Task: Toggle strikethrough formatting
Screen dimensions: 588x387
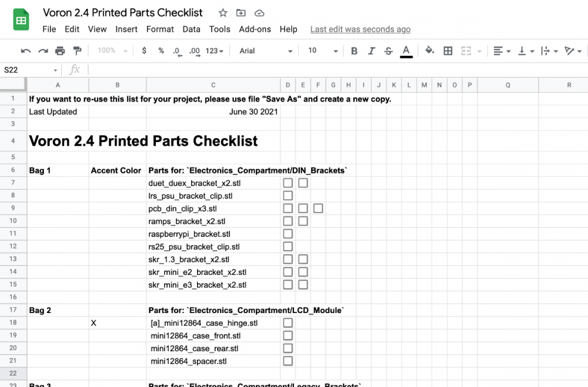Action: [x=389, y=51]
